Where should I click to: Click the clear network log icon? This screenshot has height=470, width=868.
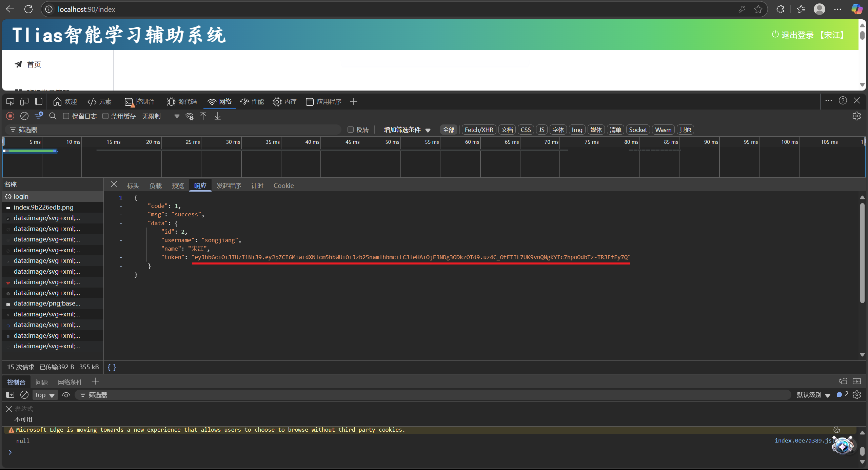24,116
